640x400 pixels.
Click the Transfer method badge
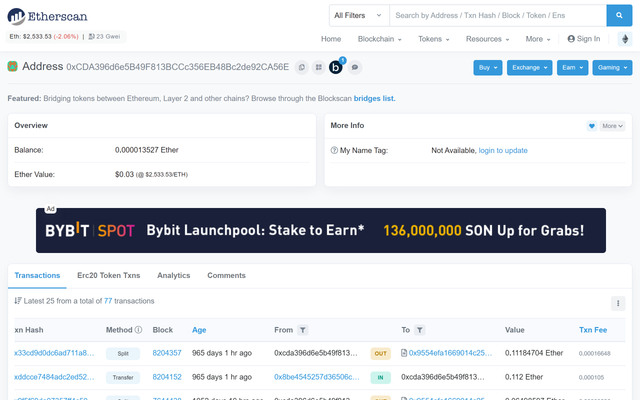[123, 378]
